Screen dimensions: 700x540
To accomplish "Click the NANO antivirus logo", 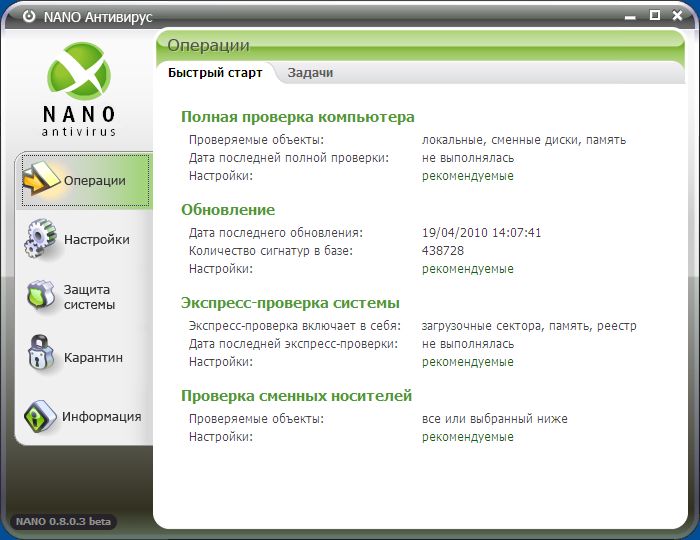I will pos(79,89).
